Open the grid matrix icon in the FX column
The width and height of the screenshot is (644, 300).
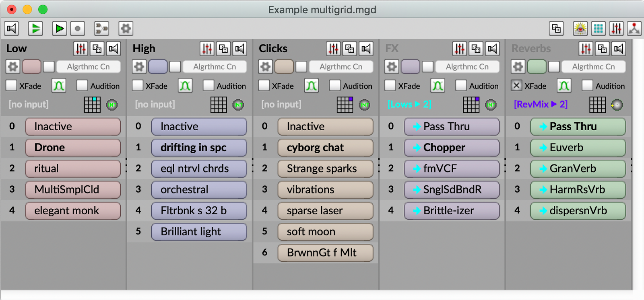pyautogui.click(x=471, y=105)
